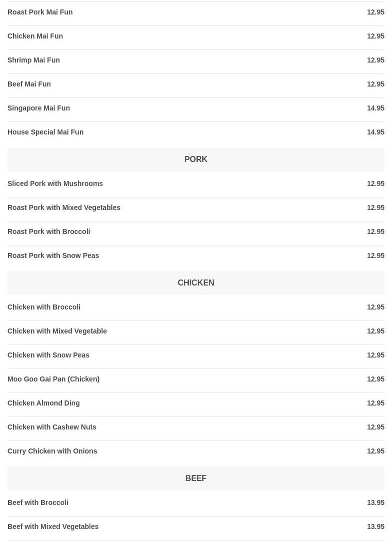Choose Roast Pork with Mixed Vegetables
This screenshot has width=392, height=541.
[64, 207]
